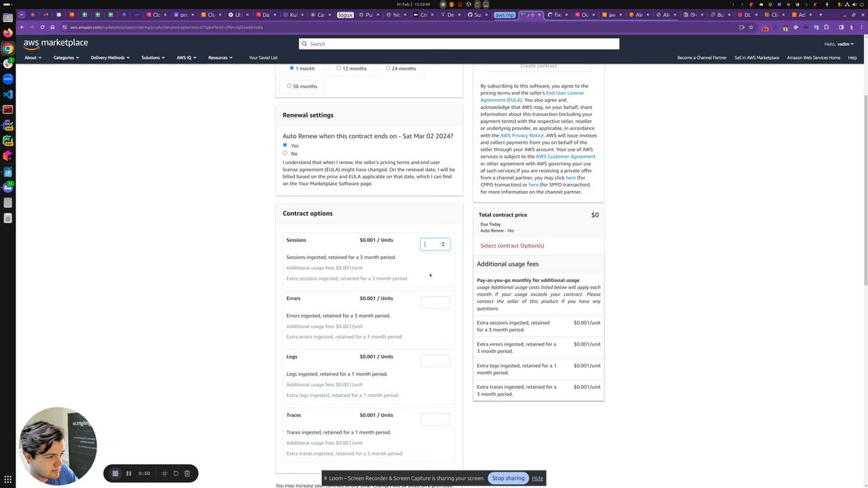Go to Amazon Web Services Home
This screenshot has width=868, height=488.
coord(813,58)
